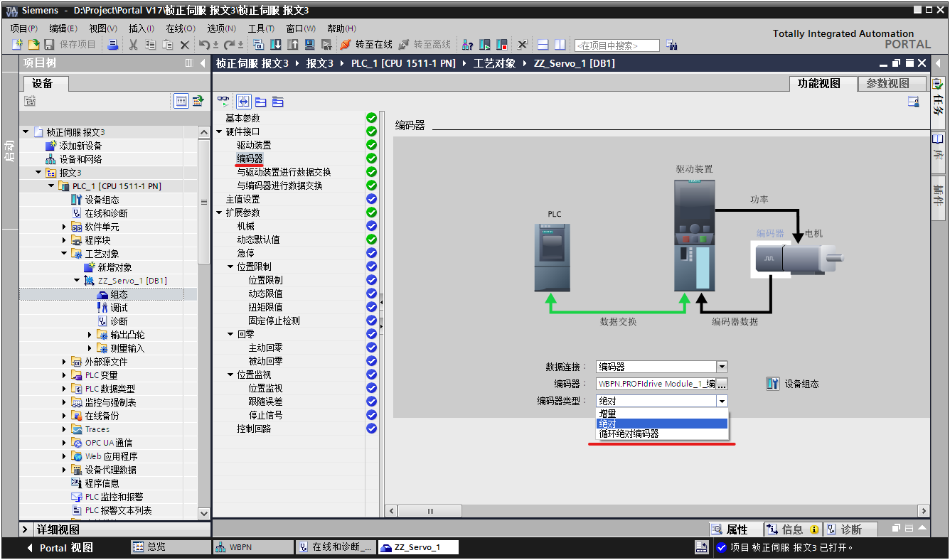Click the paste icon in the toolbar
The width and height of the screenshot is (950, 560).
[x=167, y=45]
